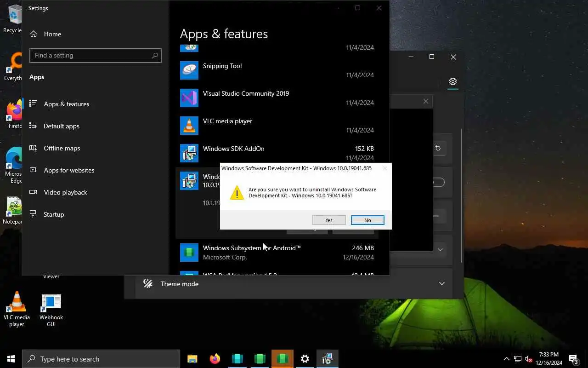Click the background window vertical scrollbar
This screenshot has width=588, height=368.
(462, 195)
